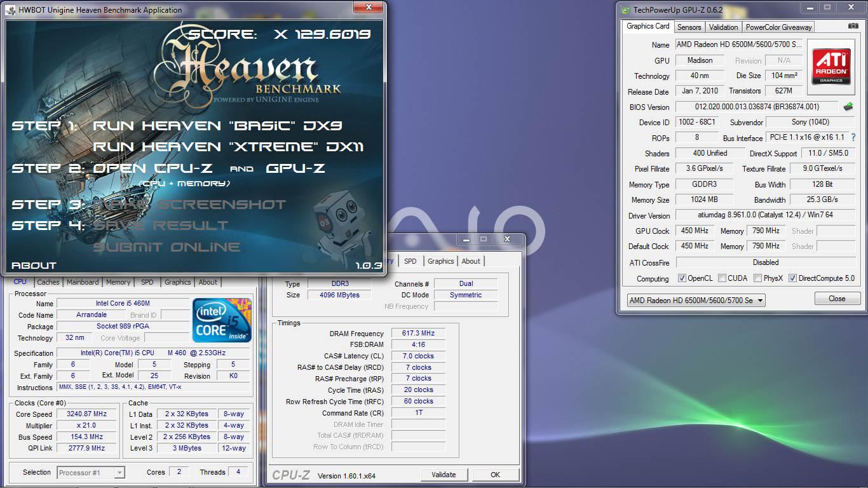Click the Multiplier x 21.0 value
Viewport: 868px width, 488px height.
(x=87, y=426)
